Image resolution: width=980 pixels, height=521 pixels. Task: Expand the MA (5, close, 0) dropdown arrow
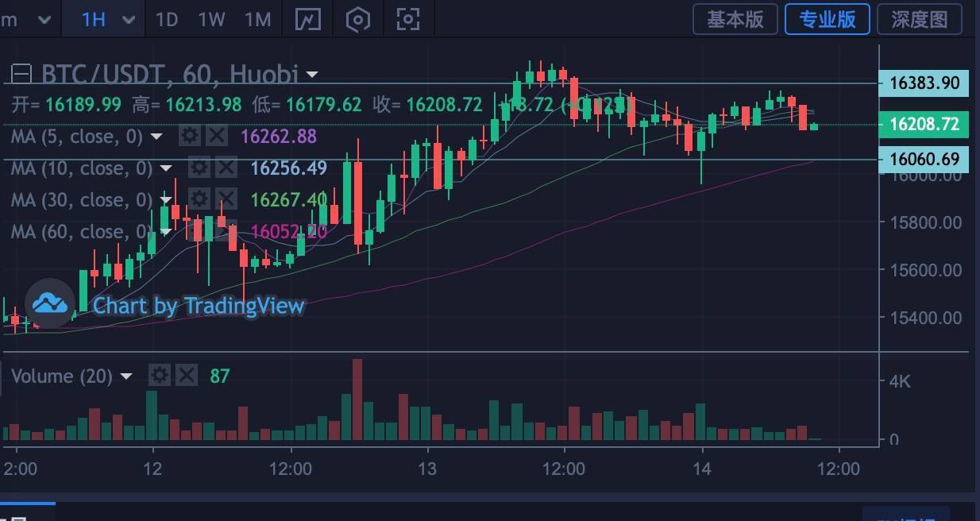tap(157, 137)
